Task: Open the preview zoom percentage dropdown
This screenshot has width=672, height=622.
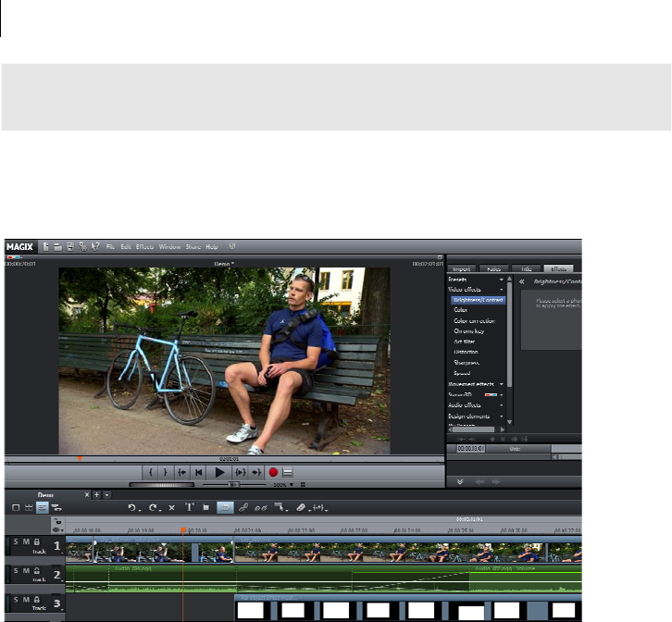Action: (292, 484)
